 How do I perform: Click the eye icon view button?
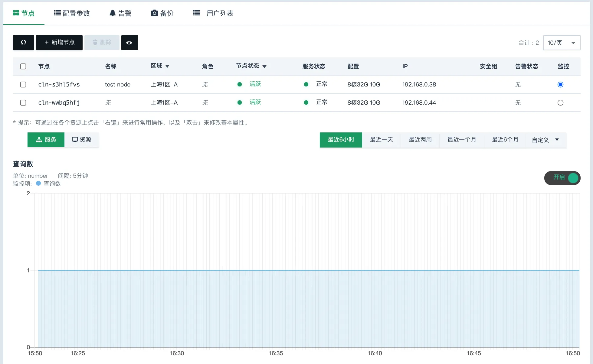pos(129,43)
